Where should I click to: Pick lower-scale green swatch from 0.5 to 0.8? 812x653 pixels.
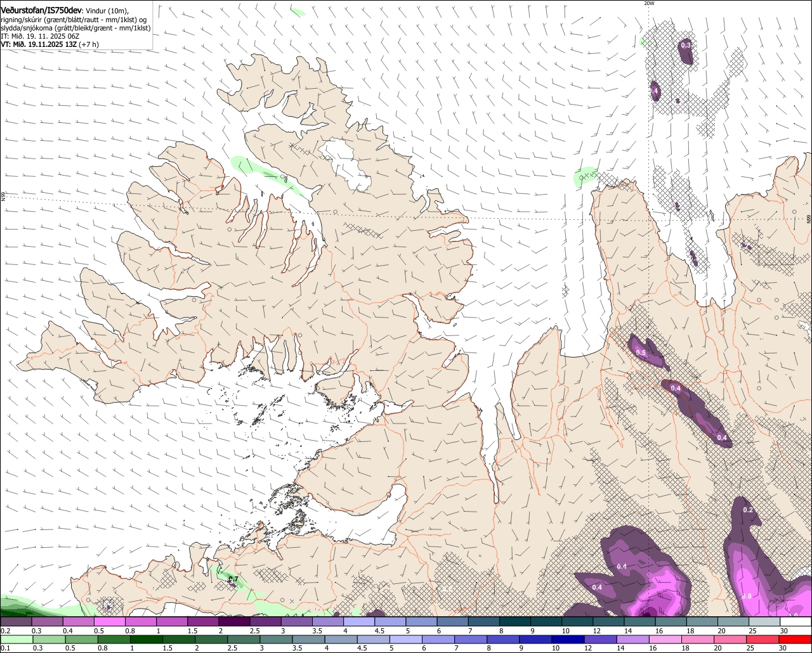coord(81,640)
